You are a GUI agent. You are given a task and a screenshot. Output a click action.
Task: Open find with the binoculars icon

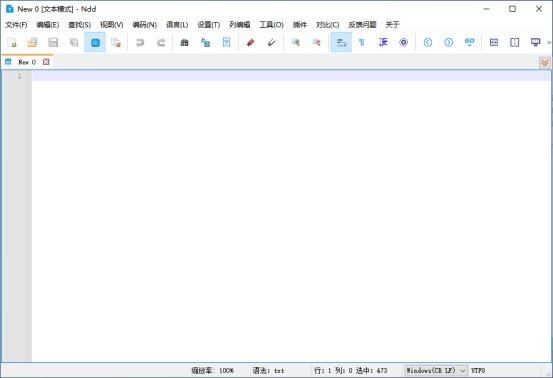point(184,43)
